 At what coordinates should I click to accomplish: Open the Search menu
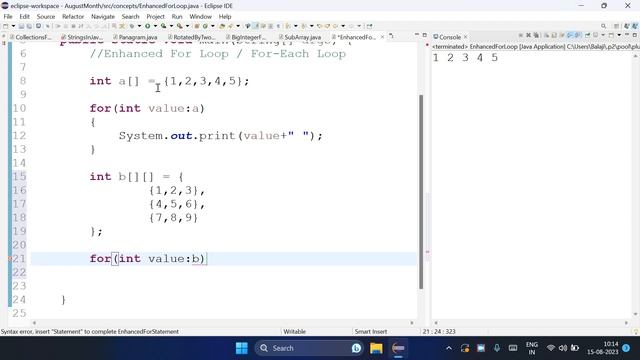130,16
